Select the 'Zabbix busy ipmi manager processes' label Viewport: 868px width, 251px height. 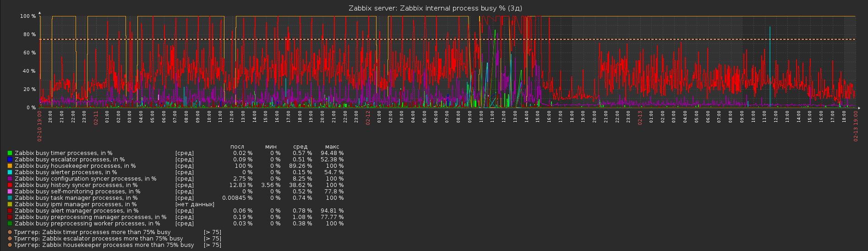point(76,204)
